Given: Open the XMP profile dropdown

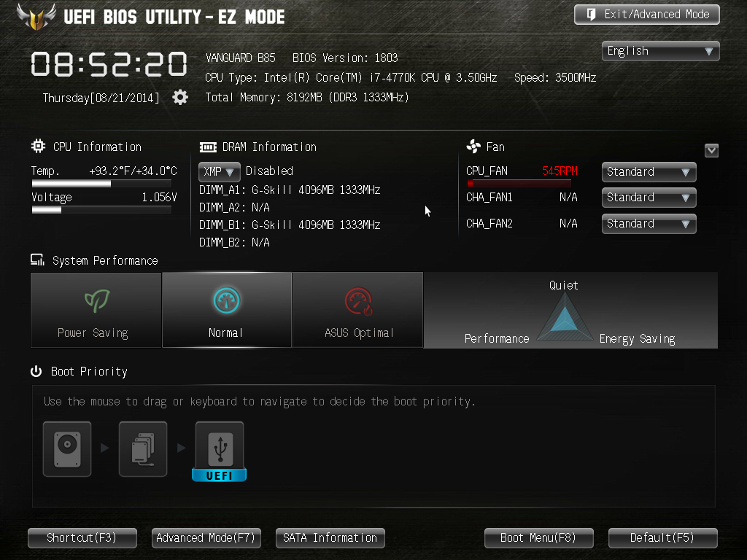Looking at the screenshot, I should (x=219, y=171).
